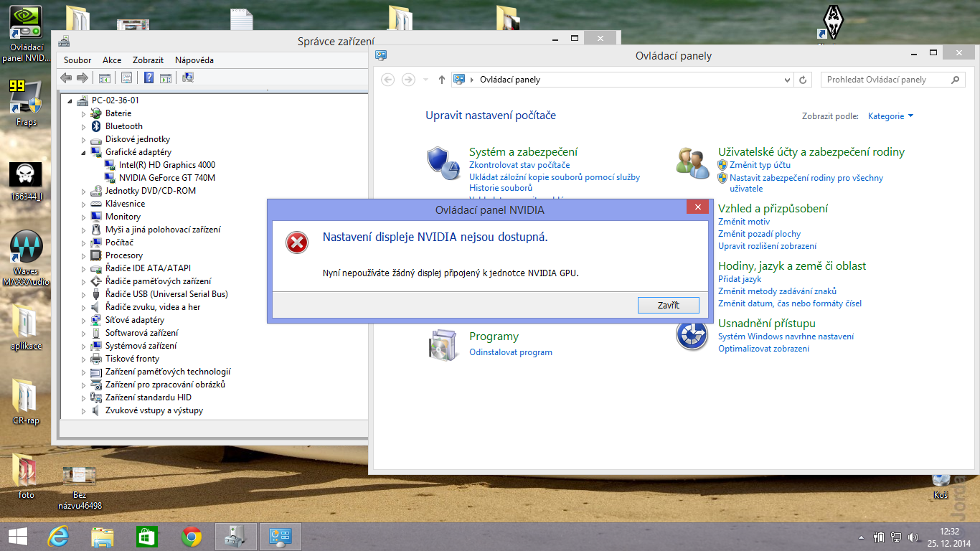Click the red error icon in NVIDIA dialog
Viewport: 980px width, 551px height.
(x=296, y=242)
